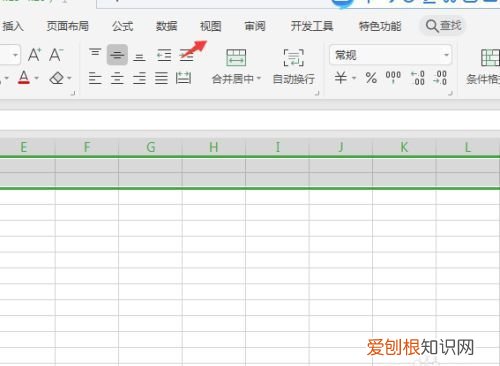Align text right
Screen dimensions: 500x366
139,78
